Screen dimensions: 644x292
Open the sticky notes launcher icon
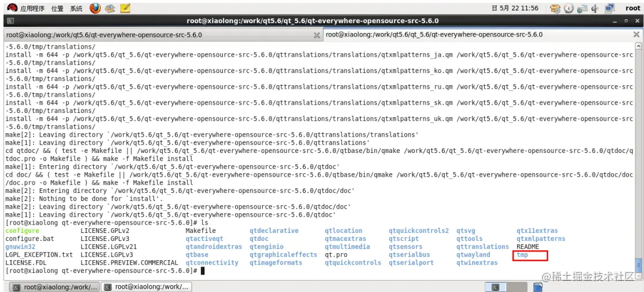coord(125,8)
